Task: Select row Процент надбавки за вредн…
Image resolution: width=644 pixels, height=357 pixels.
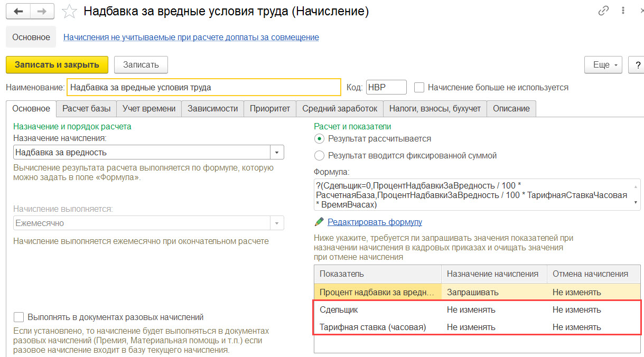Action: click(x=477, y=292)
